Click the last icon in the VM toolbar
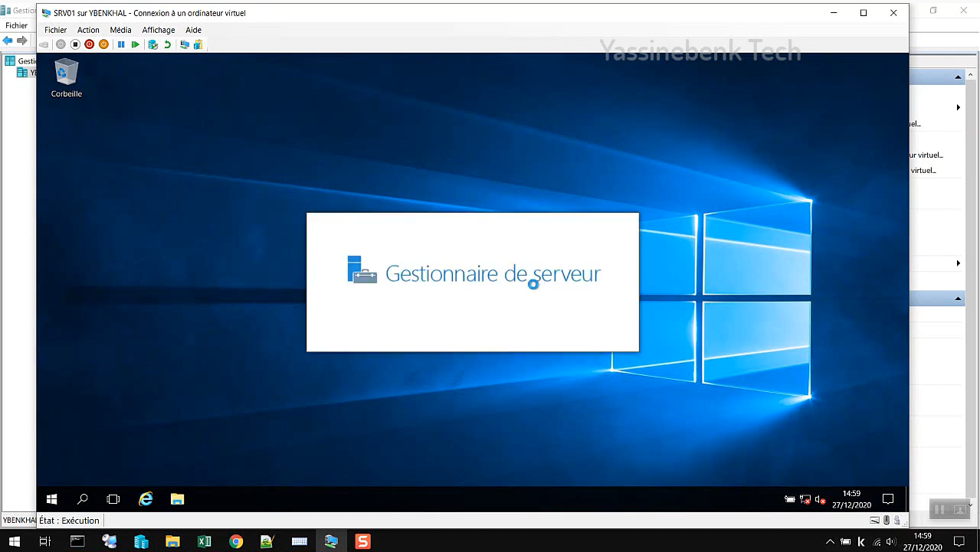The width and height of the screenshot is (980, 552). tap(198, 44)
